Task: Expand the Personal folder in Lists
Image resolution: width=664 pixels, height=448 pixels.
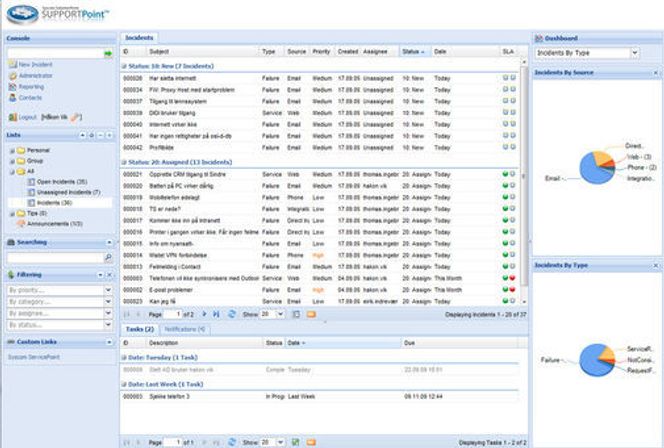Action: pos(11,148)
